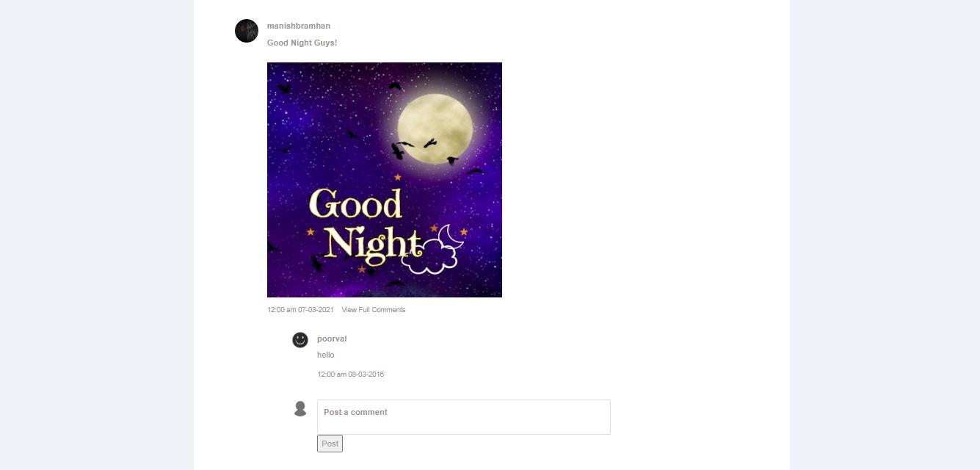Click the grey user silhouette by the comment box
This screenshot has width=980, height=470.
pyautogui.click(x=300, y=409)
